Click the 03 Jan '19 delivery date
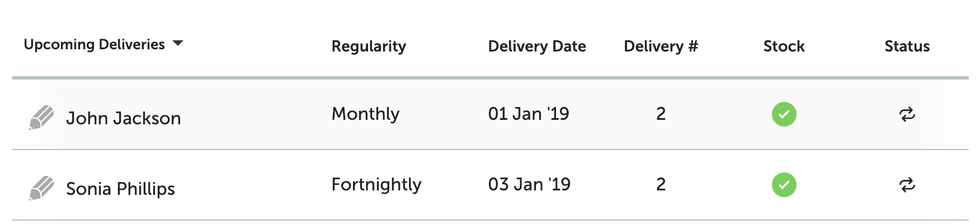980x224 pixels. [x=529, y=185]
